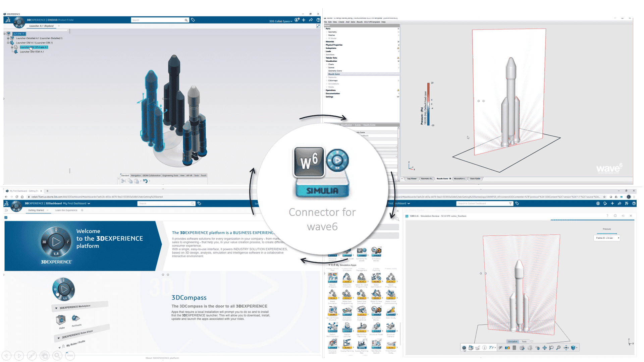
Task: Open the Robot Arc Simulation app icon
Action: pyautogui.click(x=347, y=278)
